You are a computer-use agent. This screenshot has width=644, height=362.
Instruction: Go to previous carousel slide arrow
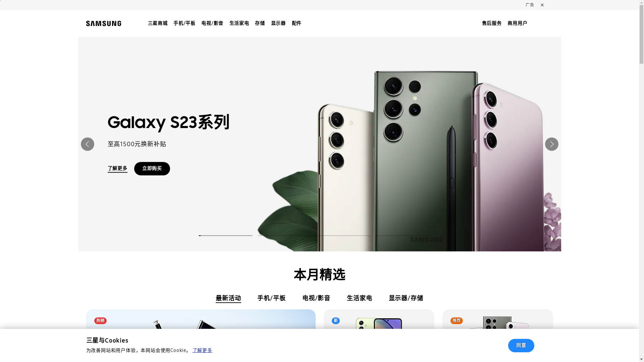click(x=88, y=144)
